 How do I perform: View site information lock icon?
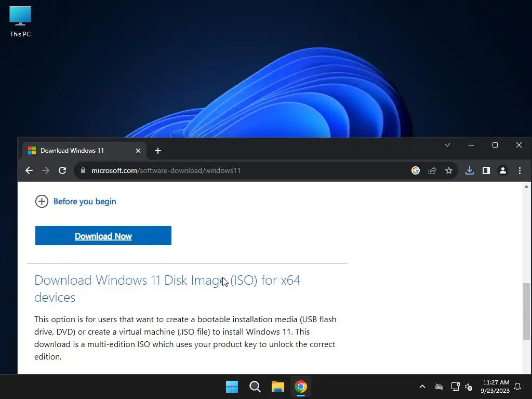pyautogui.click(x=83, y=170)
